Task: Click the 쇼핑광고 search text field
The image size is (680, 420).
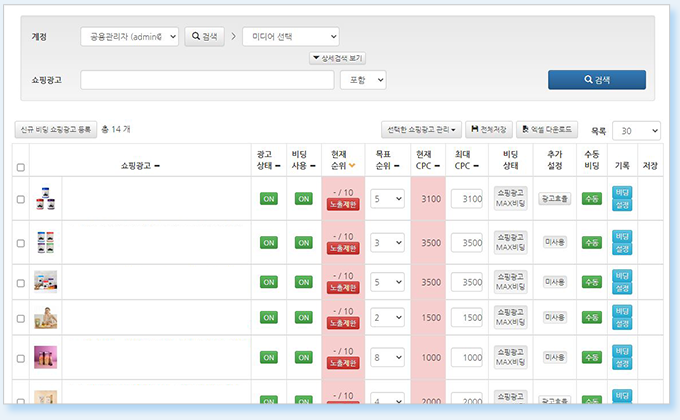Action: click(x=207, y=80)
